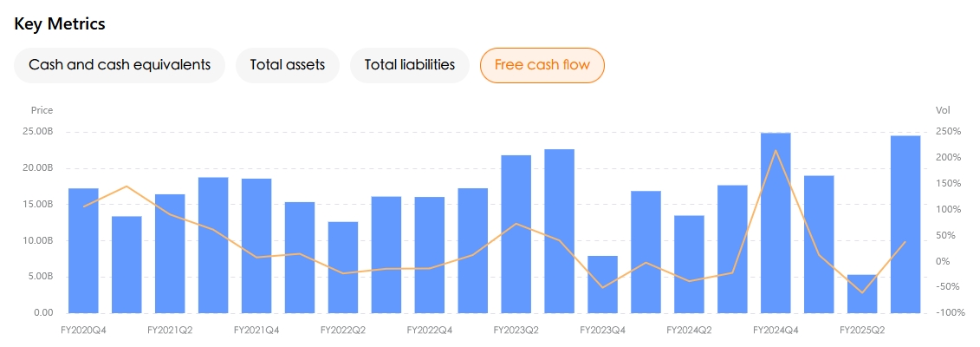Select the shortest bar at FY2025Q2
This screenshot has width=980, height=347.
862,294
